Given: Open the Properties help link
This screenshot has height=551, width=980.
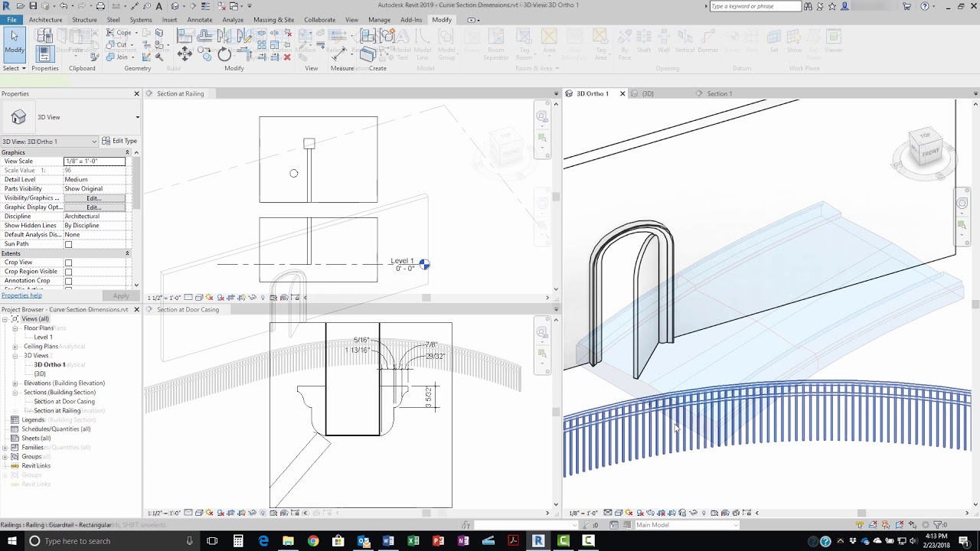Looking at the screenshot, I should pyautogui.click(x=21, y=295).
